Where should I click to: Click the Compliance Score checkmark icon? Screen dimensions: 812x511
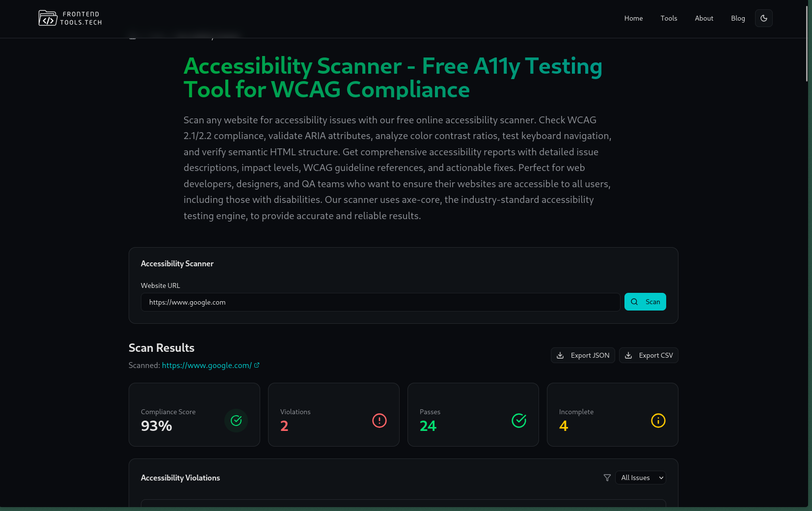[x=236, y=421]
